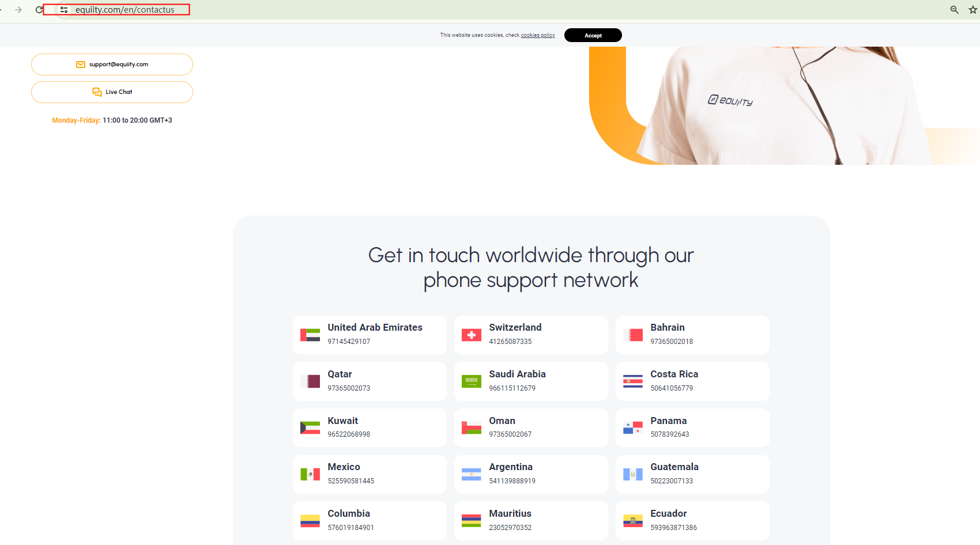Image resolution: width=980 pixels, height=545 pixels.
Task: Click the Argentina flag icon
Action: pos(472,474)
